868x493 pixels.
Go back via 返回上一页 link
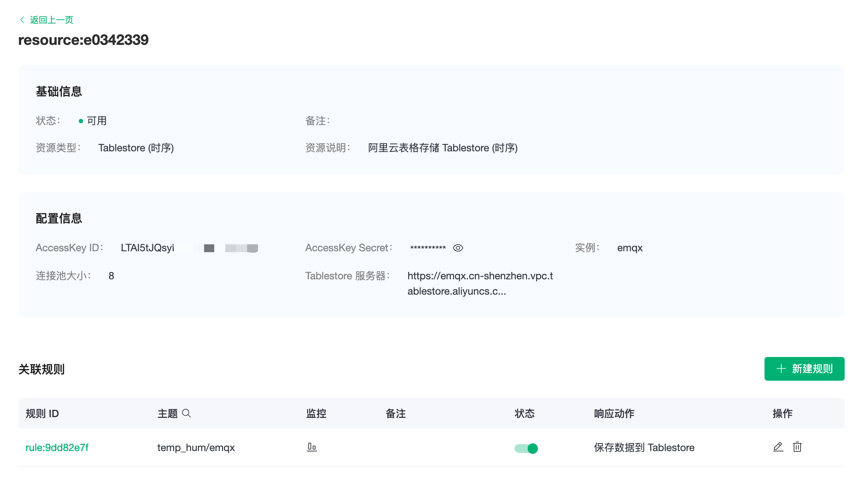tap(51, 20)
